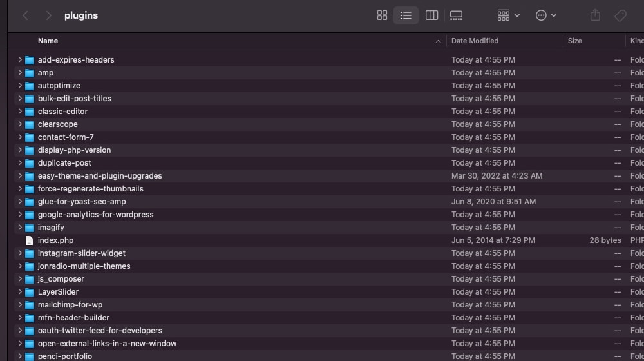Click the mailchimp-for-wp folder icon
This screenshot has height=361, width=644.
tap(30, 305)
